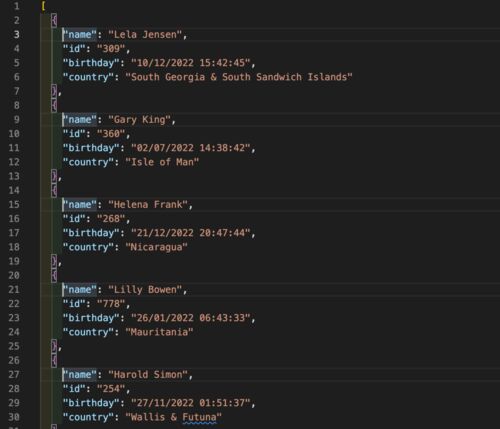Click the id value "309"
The height and width of the screenshot is (429, 500).
click(111, 49)
